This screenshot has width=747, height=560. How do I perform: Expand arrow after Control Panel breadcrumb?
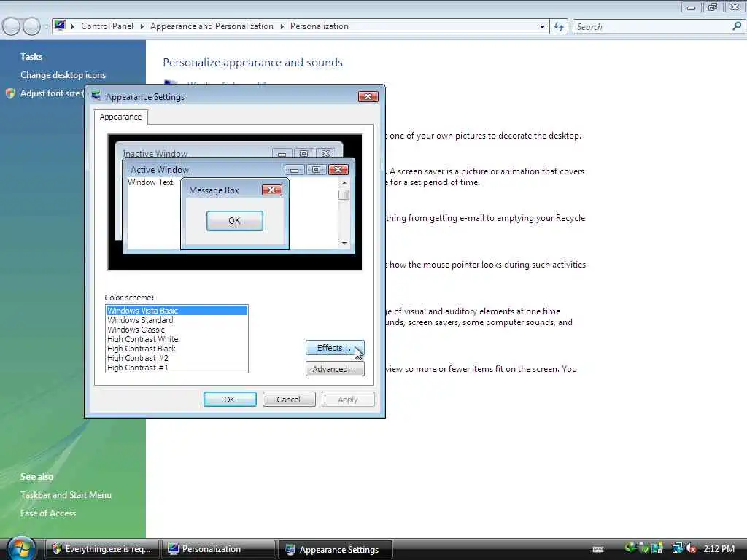142,26
